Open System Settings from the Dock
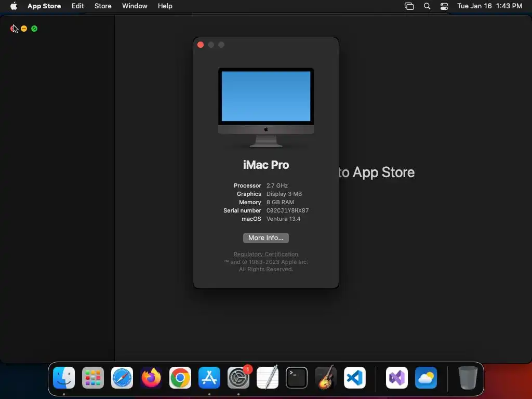This screenshot has width=532, height=399. (x=238, y=378)
